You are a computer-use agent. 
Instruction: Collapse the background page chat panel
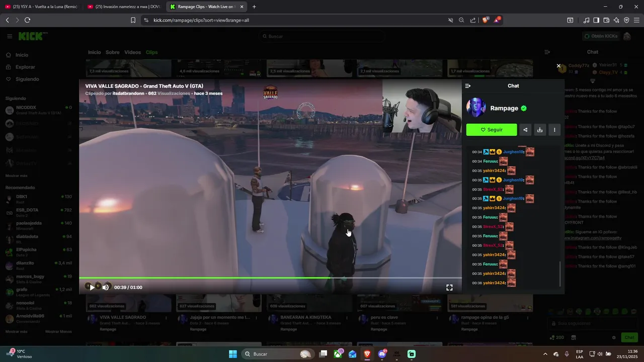click(547, 52)
